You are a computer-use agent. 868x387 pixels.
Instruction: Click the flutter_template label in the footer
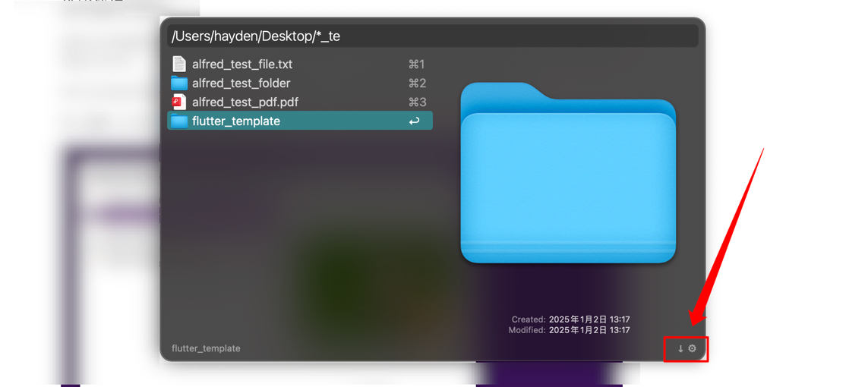pyautogui.click(x=206, y=348)
